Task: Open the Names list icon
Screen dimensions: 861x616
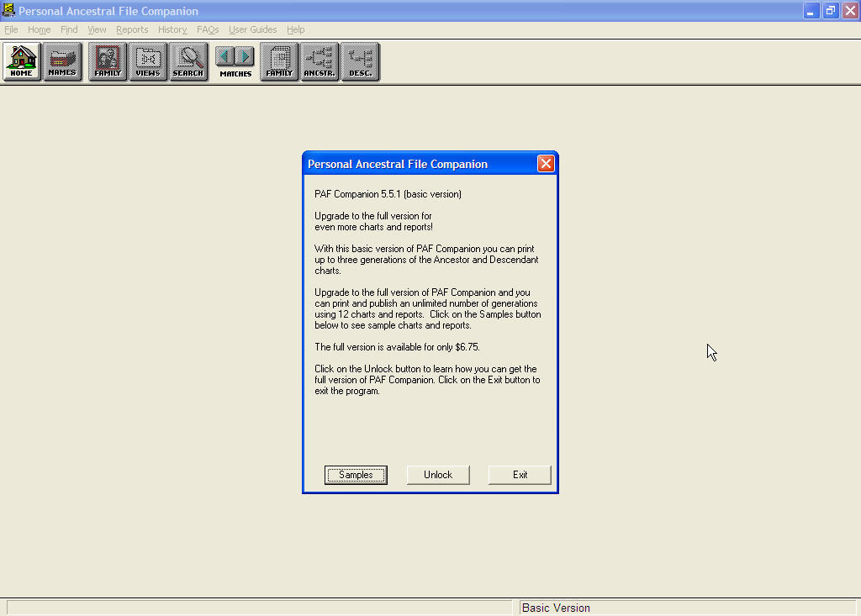Action: click(62, 61)
